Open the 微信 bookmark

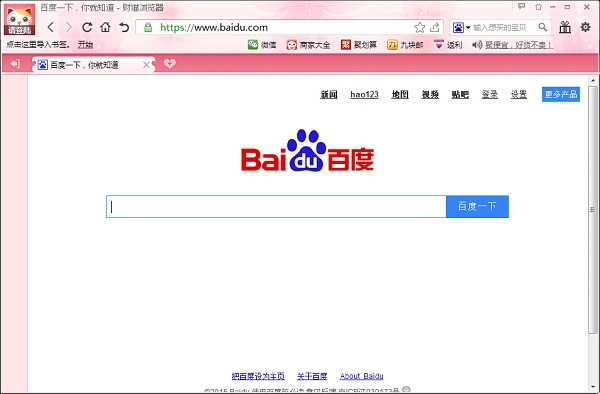tap(262, 45)
